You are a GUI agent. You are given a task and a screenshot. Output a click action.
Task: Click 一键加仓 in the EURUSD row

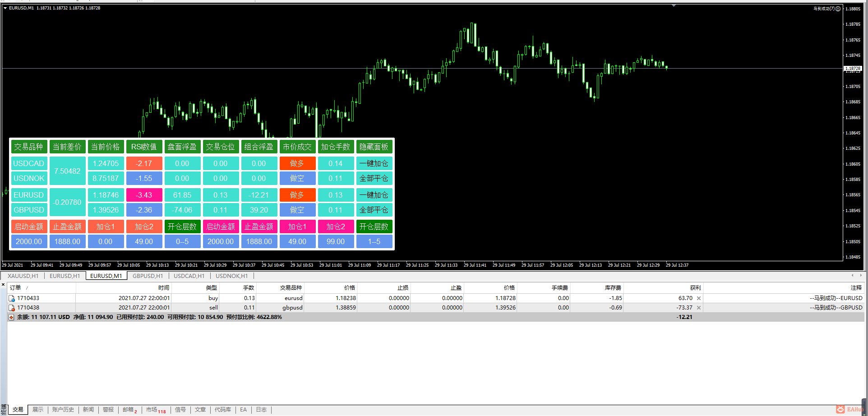tap(374, 195)
